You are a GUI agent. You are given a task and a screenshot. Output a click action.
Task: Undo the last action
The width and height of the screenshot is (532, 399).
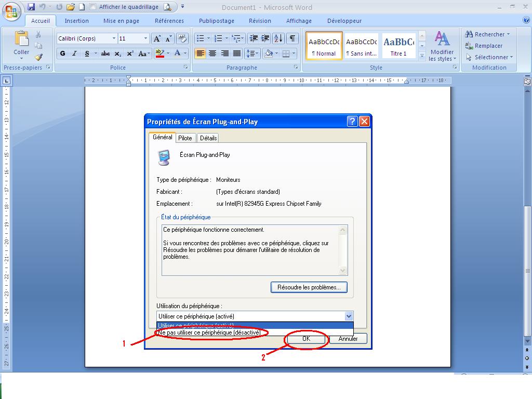43,7
